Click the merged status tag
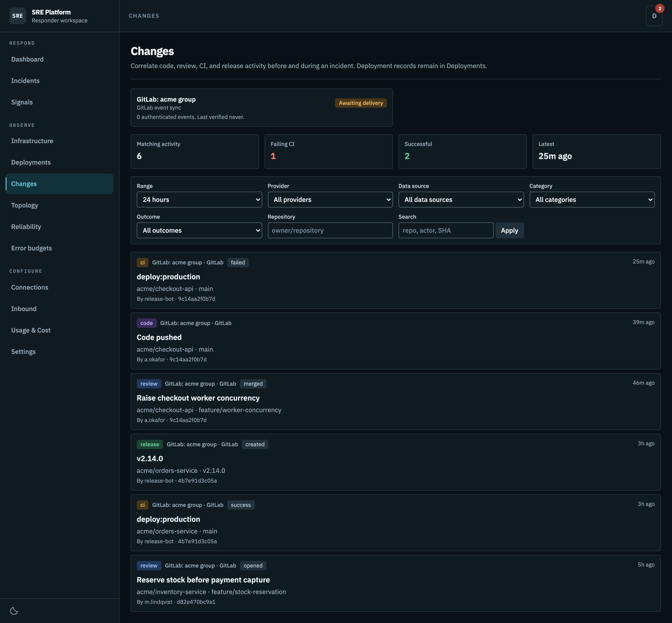The width and height of the screenshot is (672, 623). pos(253,384)
